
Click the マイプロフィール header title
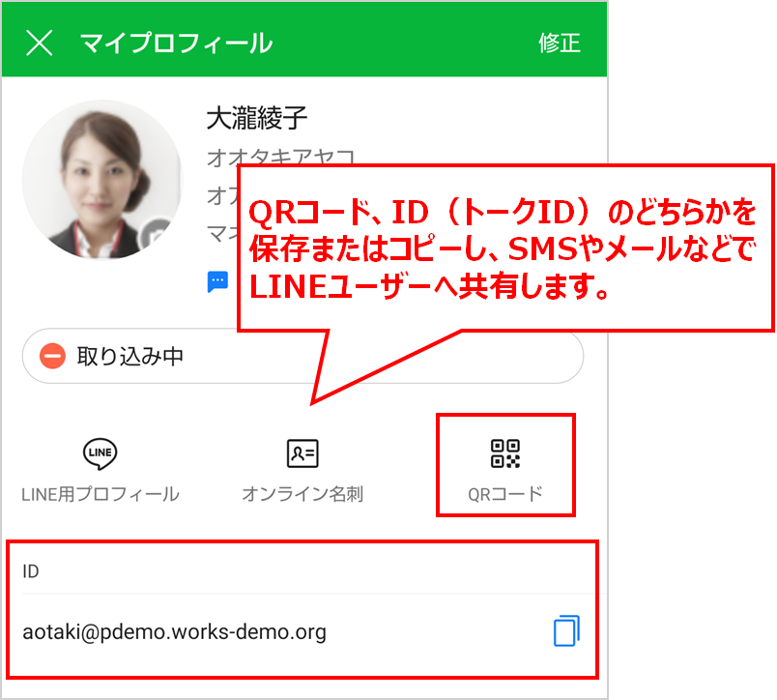tap(176, 44)
